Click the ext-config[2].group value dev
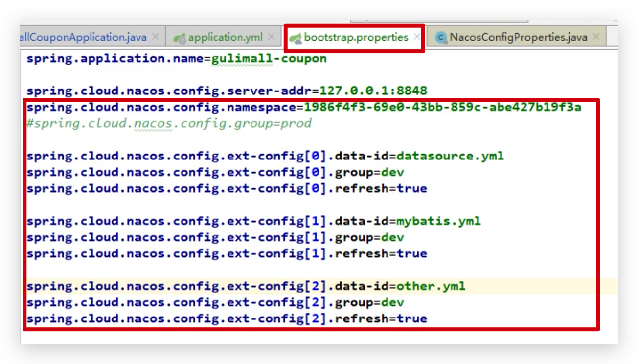 392,302
